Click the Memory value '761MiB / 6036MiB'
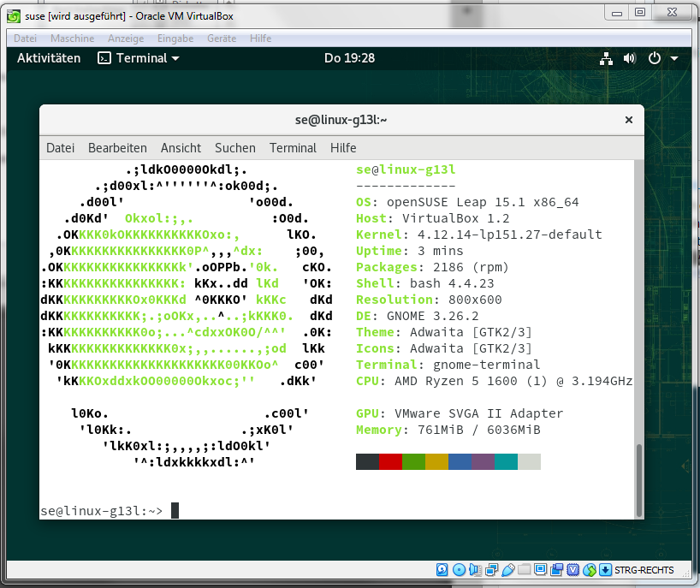 coord(478,430)
